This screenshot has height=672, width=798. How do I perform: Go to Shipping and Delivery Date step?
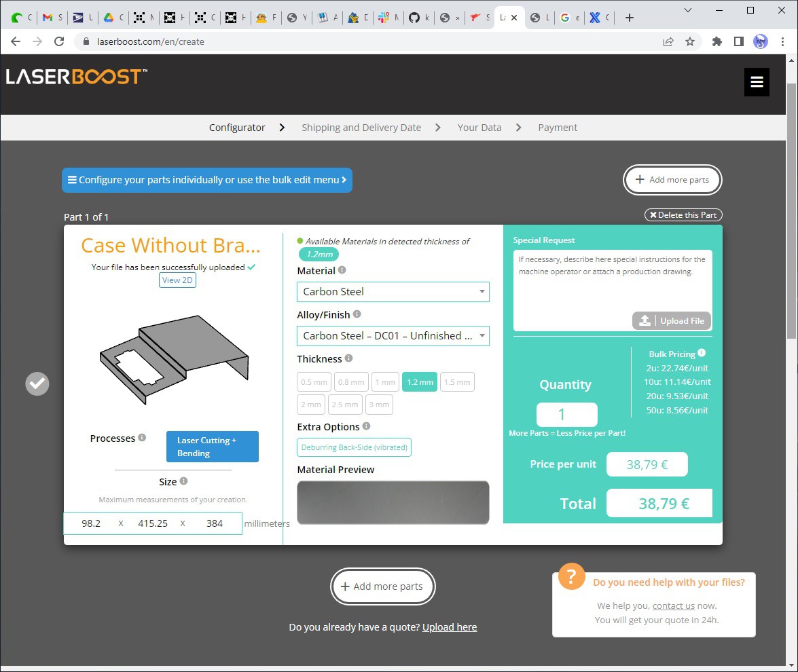361,128
